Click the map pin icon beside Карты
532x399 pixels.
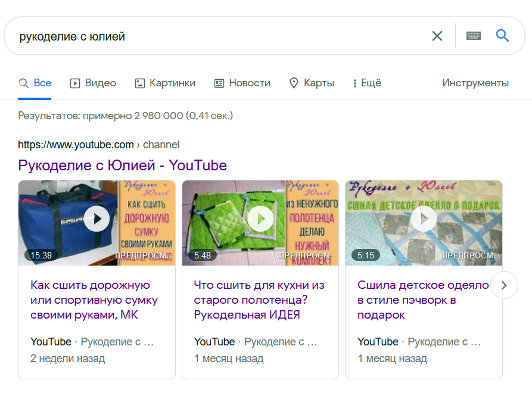(294, 83)
